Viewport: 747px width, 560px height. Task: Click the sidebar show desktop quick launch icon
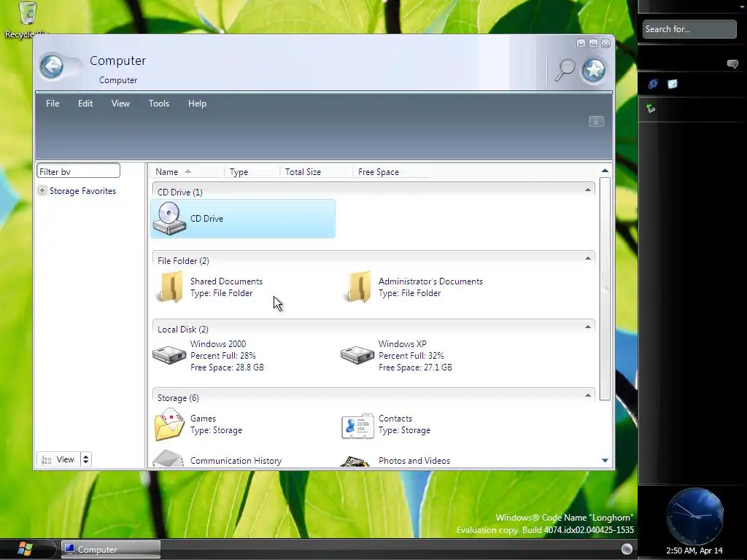(672, 85)
